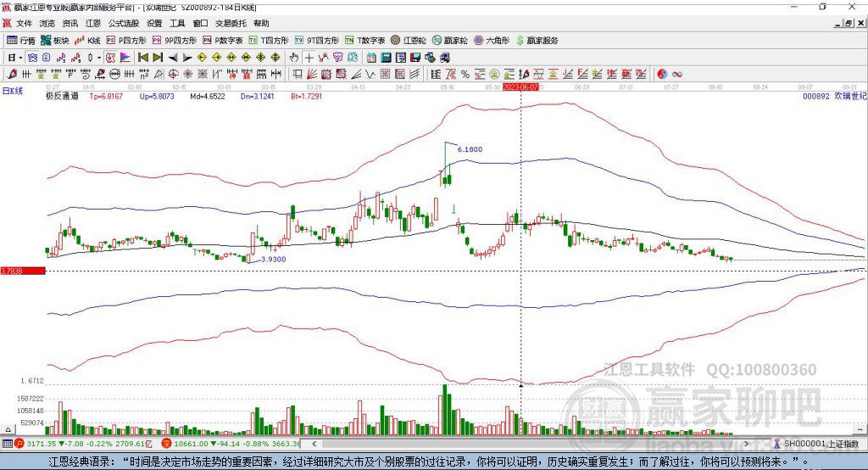868x470 pixels.
Task: Click the last yellow diamond arrow icon
Action: click(x=275, y=58)
